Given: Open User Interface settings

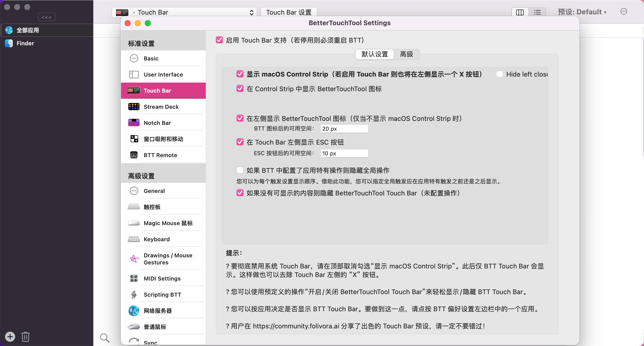Looking at the screenshot, I should (x=163, y=75).
